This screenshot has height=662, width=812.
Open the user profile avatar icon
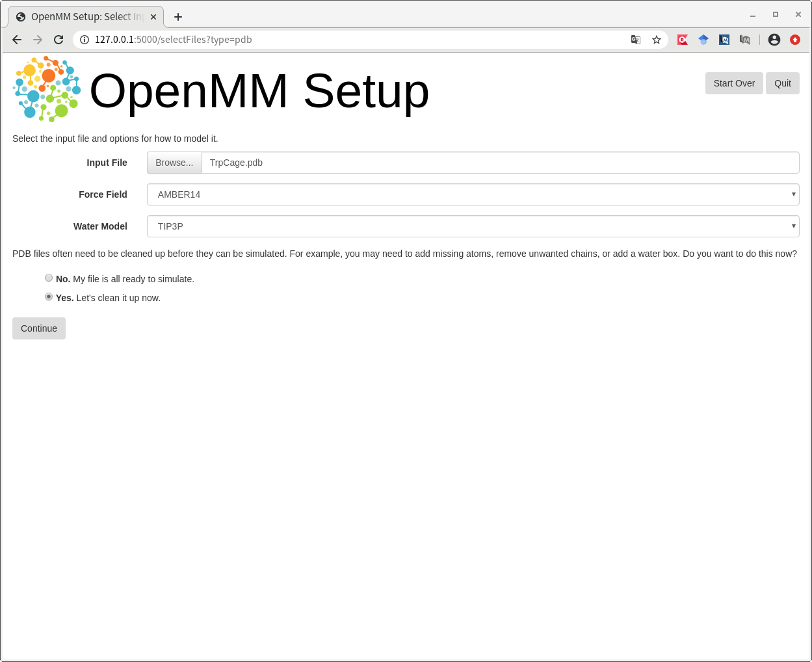774,40
